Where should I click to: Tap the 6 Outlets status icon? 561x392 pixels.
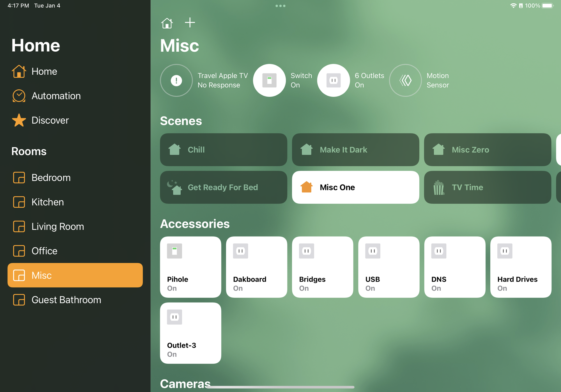click(334, 81)
